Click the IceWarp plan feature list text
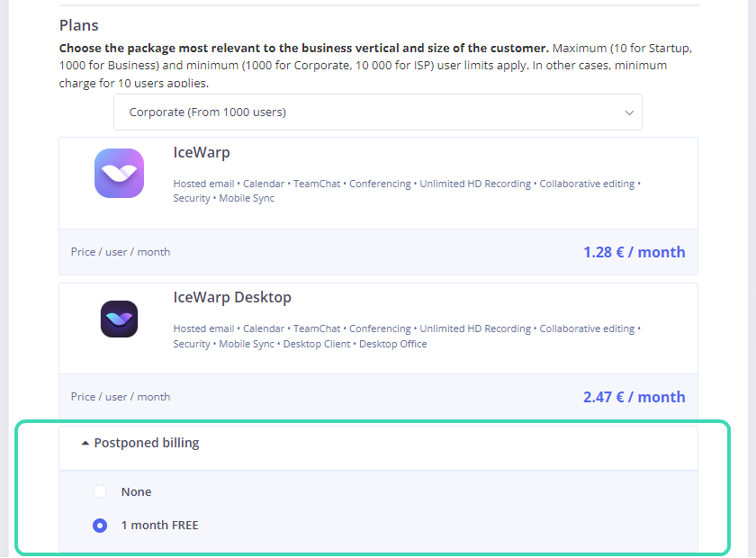The height and width of the screenshot is (558, 756). click(407, 191)
